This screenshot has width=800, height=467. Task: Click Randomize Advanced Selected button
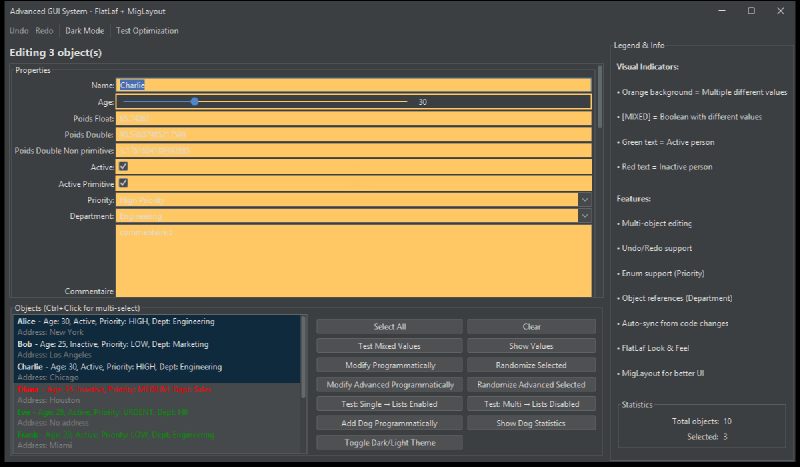point(531,385)
